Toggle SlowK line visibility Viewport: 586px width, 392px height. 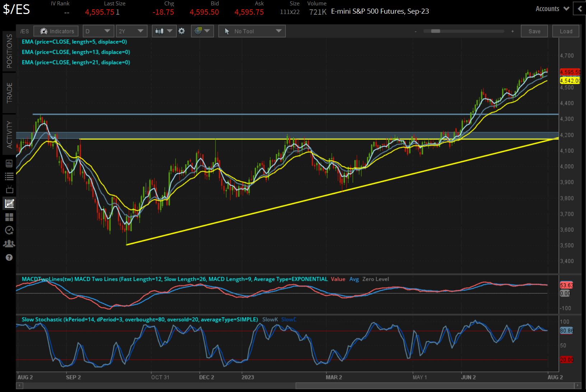270,319
